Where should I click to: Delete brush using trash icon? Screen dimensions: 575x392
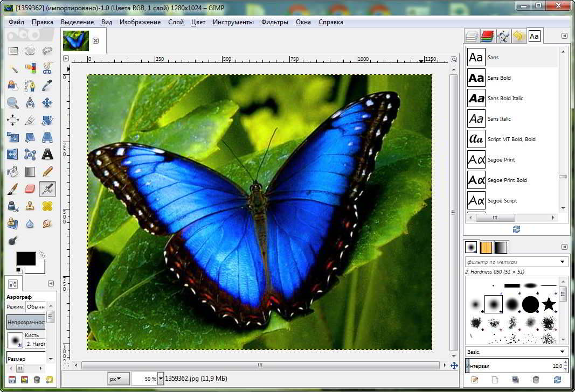coord(535,380)
